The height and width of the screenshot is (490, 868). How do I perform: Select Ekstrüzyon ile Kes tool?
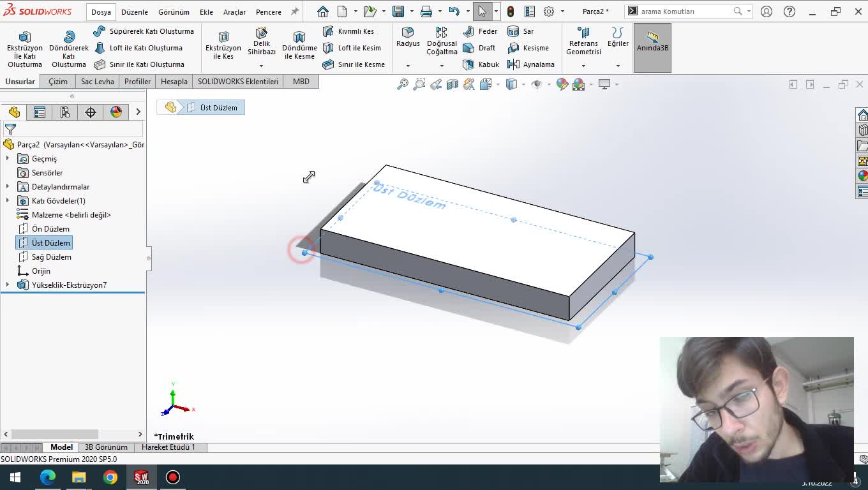pos(223,45)
